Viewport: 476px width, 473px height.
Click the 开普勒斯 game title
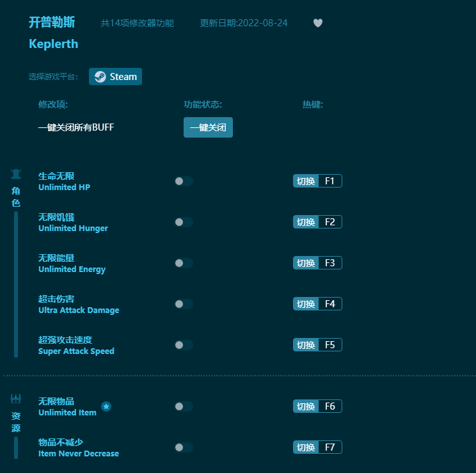[52, 22]
